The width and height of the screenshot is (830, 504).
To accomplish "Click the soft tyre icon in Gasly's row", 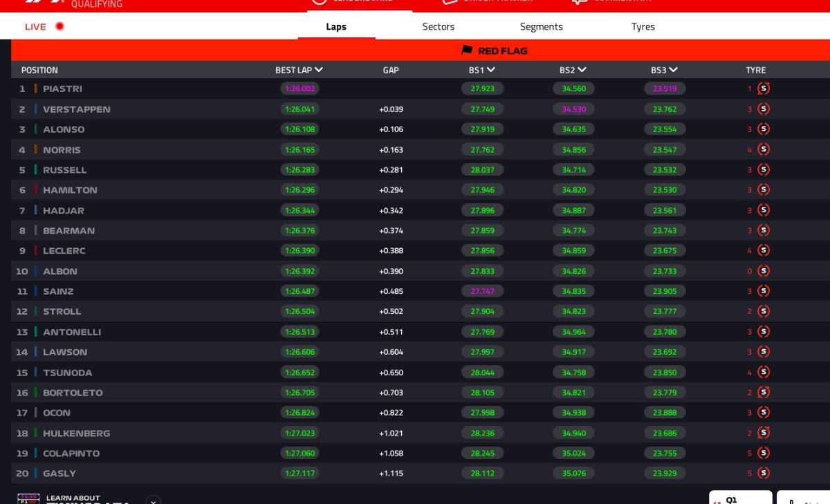I will tap(764, 474).
